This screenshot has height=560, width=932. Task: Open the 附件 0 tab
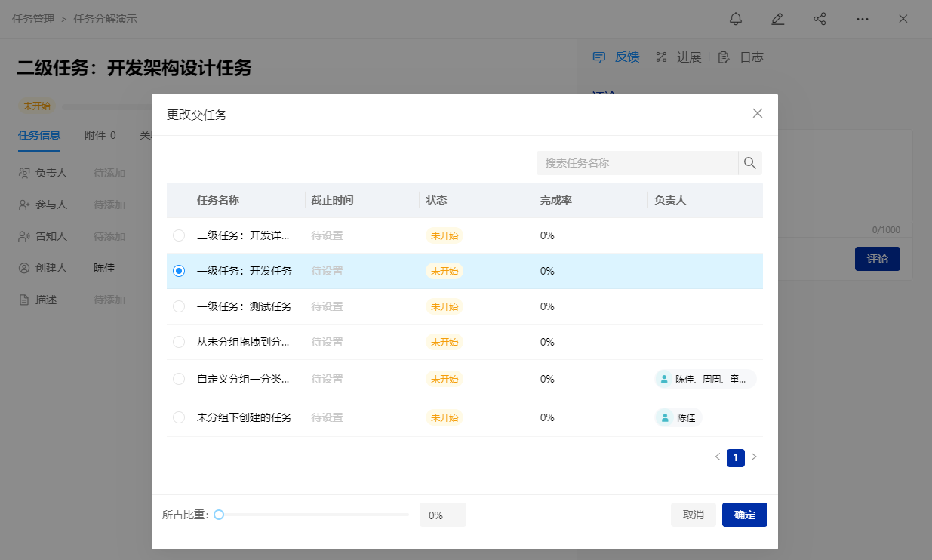pos(100,136)
